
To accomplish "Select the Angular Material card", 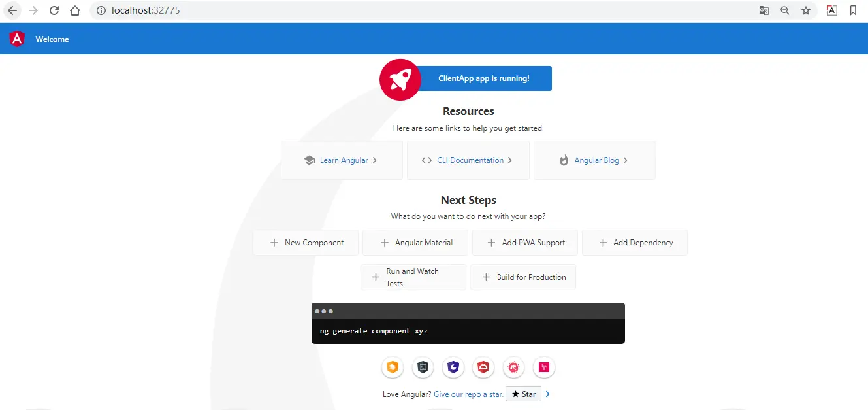I will point(415,243).
